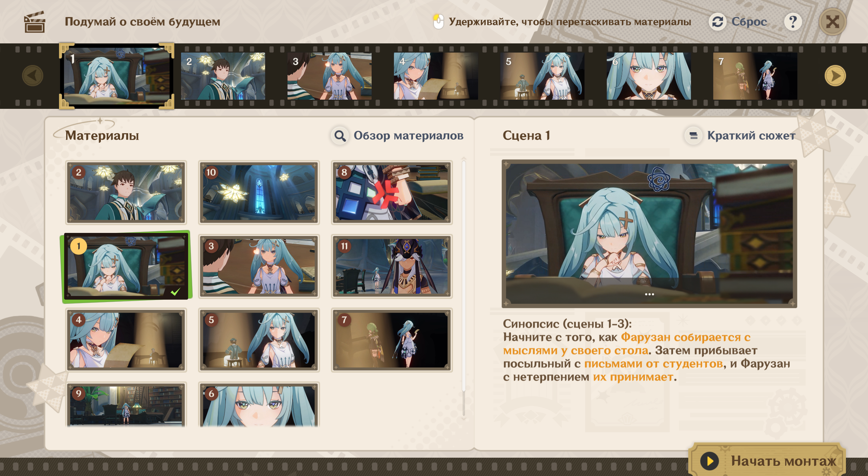Select filmstrip scene slot 4
The width and height of the screenshot is (868, 476).
[x=436, y=76]
